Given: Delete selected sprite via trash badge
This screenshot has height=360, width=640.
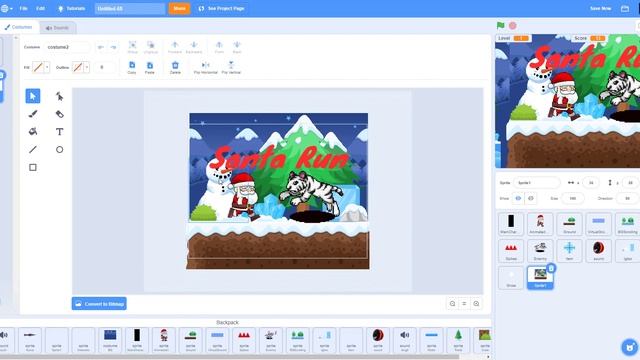Looking at the screenshot, I should 551,268.
